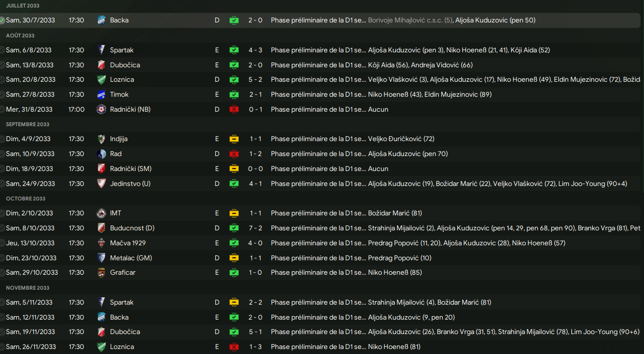The height and width of the screenshot is (354, 644).
Task: Open the 7 - 2 scoreline against Buducnost (D)
Action: click(255, 228)
